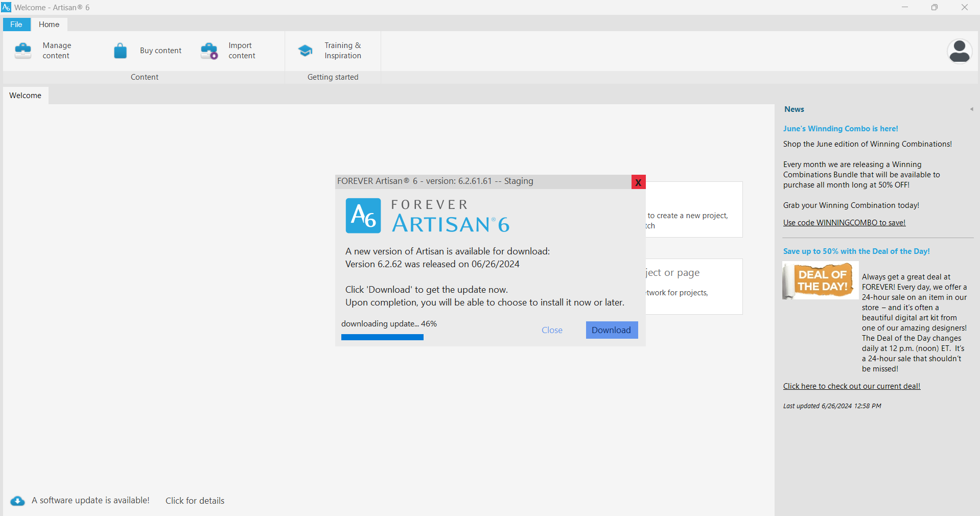Click the News panel heading
980x516 pixels.
coord(794,109)
